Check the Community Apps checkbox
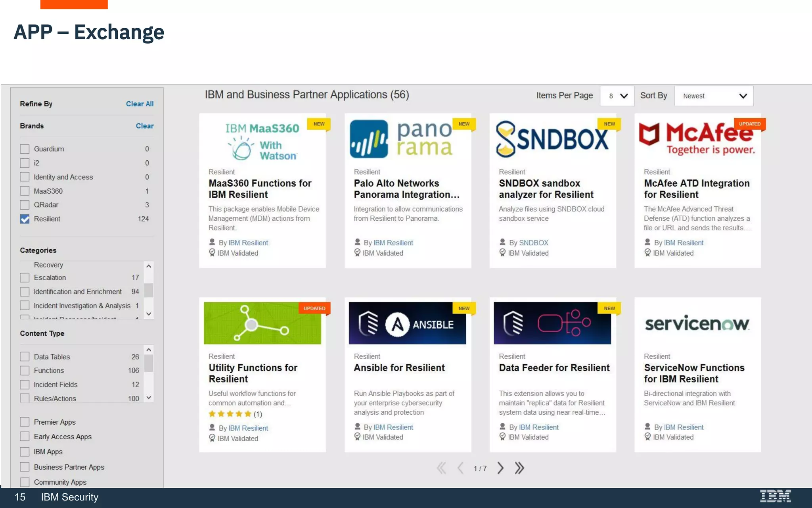The image size is (812, 508). tap(25, 482)
